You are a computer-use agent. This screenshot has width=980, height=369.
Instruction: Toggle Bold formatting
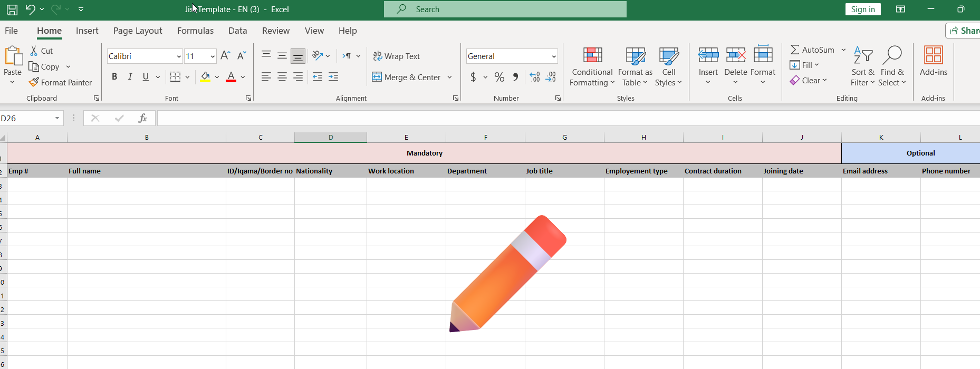coord(114,77)
